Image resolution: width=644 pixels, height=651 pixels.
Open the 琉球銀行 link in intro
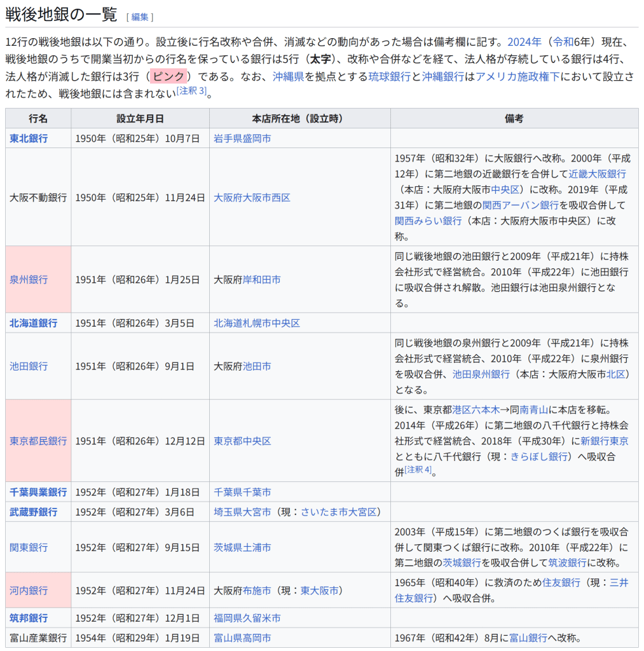click(x=389, y=76)
